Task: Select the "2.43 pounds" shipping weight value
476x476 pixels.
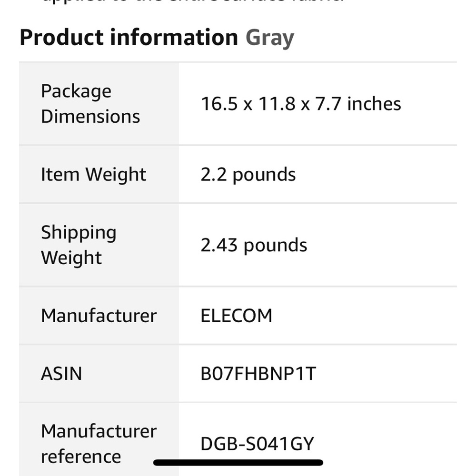Action: (254, 246)
